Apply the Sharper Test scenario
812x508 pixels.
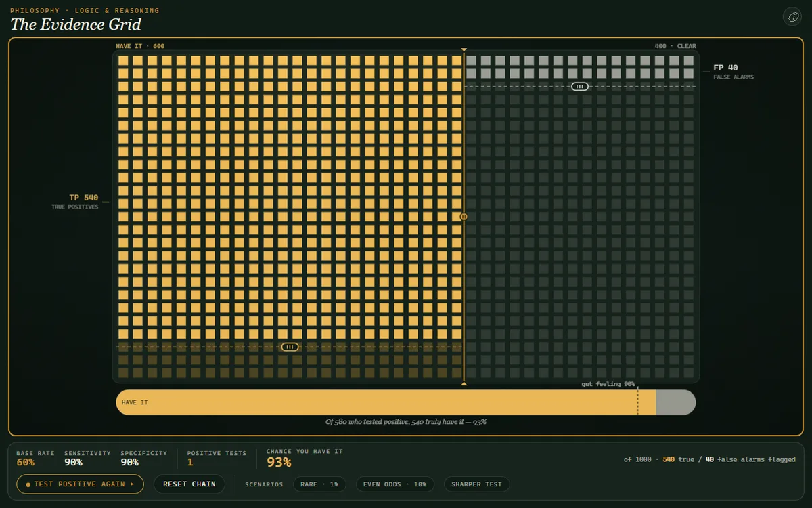pyautogui.click(x=476, y=484)
